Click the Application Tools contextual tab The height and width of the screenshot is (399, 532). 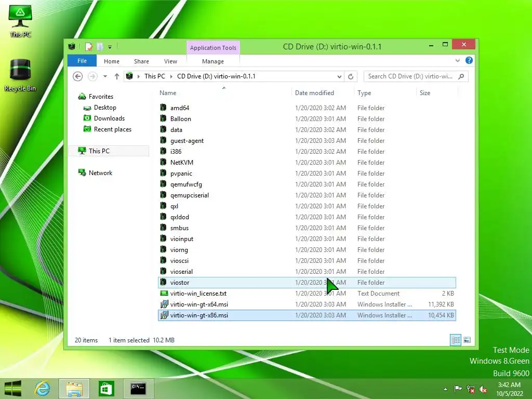(213, 48)
